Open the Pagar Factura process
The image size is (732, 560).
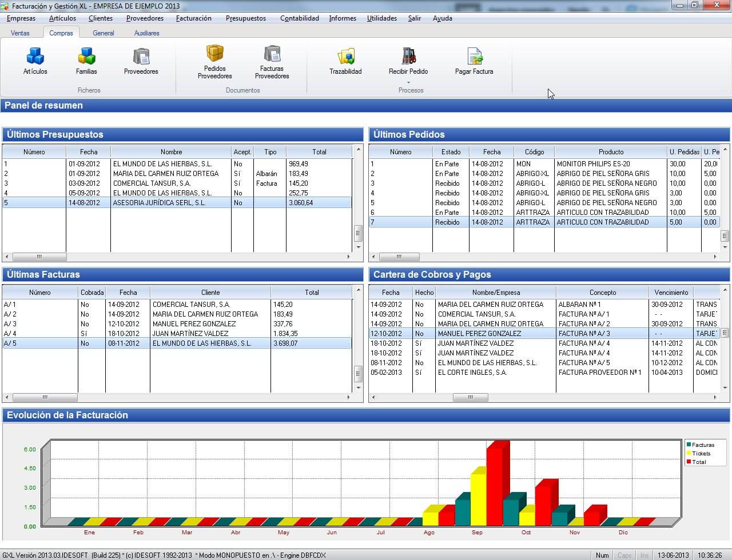click(474, 57)
